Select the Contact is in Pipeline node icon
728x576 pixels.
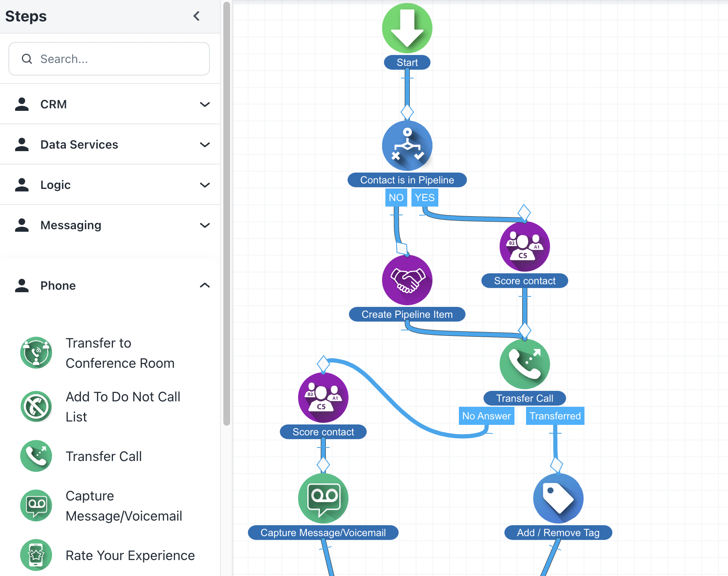pos(407,146)
